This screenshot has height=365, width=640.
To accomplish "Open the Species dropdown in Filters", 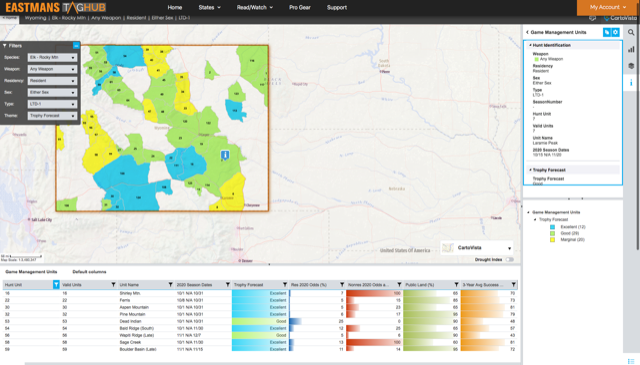I will [x=52, y=58].
